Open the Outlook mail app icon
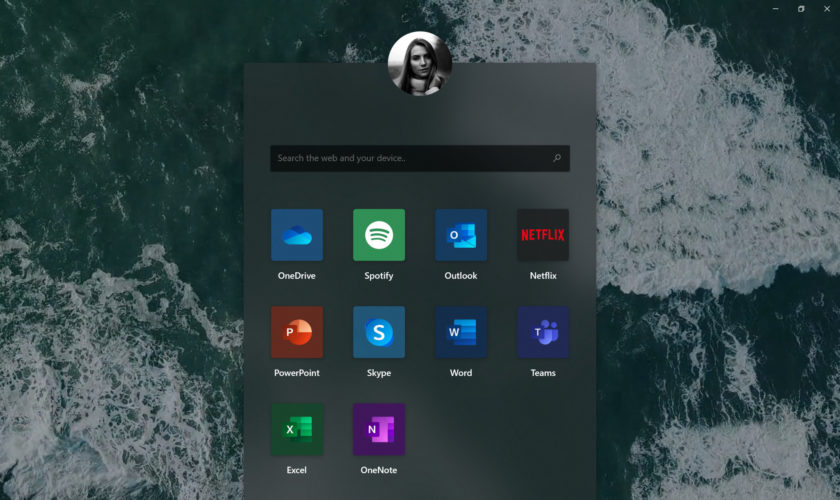This screenshot has height=500, width=840. [x=461, y=235]
